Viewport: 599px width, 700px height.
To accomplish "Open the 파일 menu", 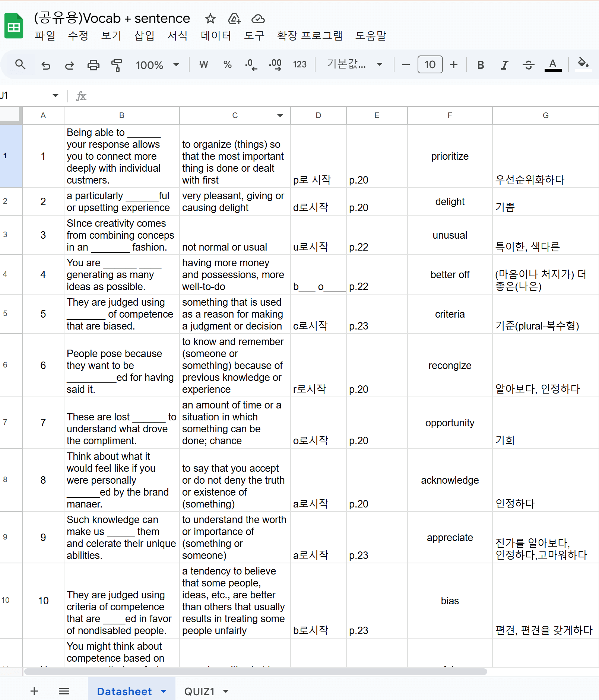I will [x=45, y=36].
